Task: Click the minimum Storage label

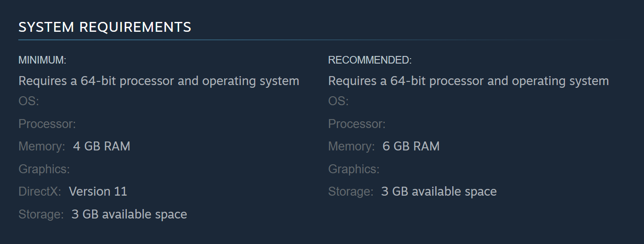Action: [41, 214]
